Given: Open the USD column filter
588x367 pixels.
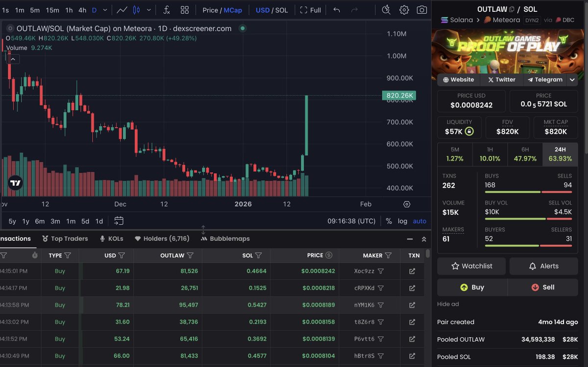Looking at the screenshot, I should coord(122,255).
